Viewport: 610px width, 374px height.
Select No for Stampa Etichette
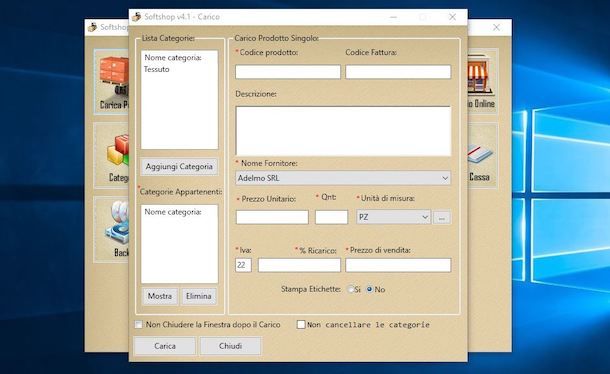tap(370, 289)
